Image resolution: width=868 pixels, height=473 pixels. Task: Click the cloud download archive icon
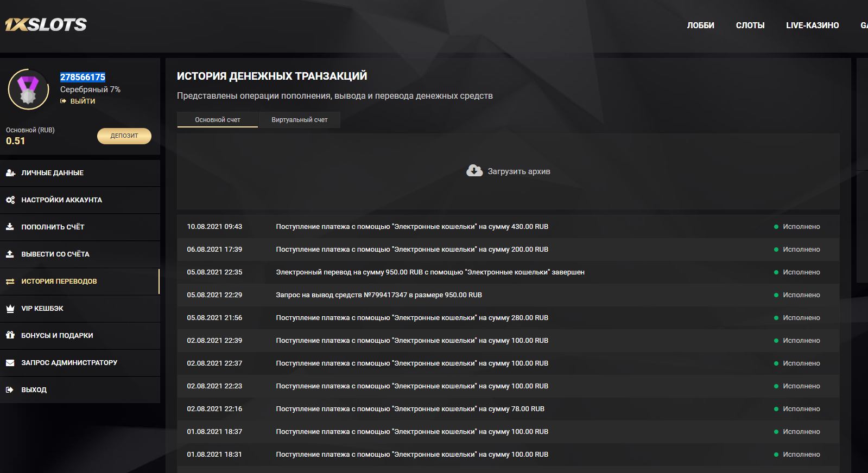coord(474,171)
